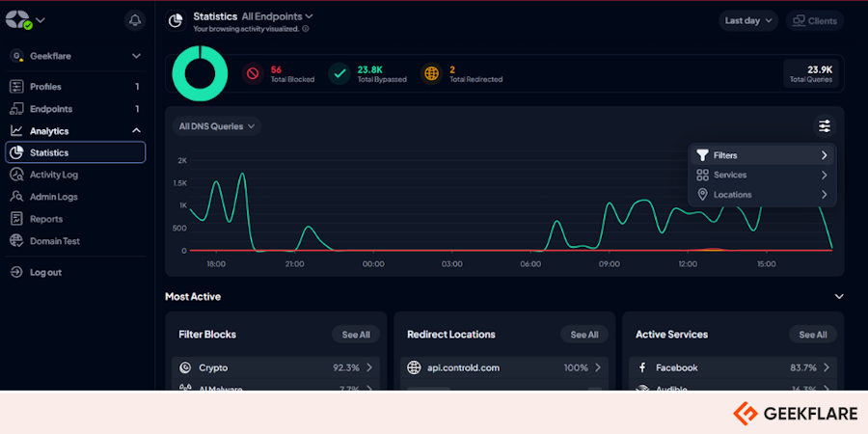The image size is (868, 434).
Task: Open Reports page
Action: click(75, 219)
